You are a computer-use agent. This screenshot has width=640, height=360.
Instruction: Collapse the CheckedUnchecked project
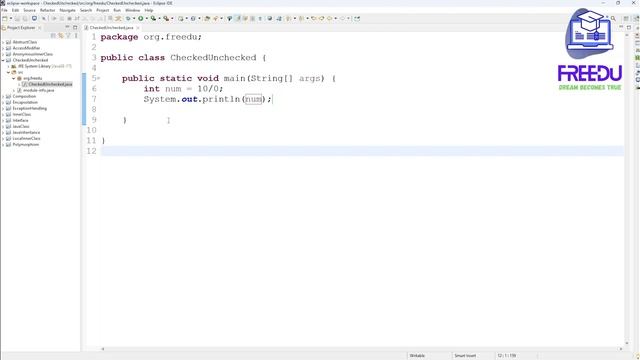(3, 60)
